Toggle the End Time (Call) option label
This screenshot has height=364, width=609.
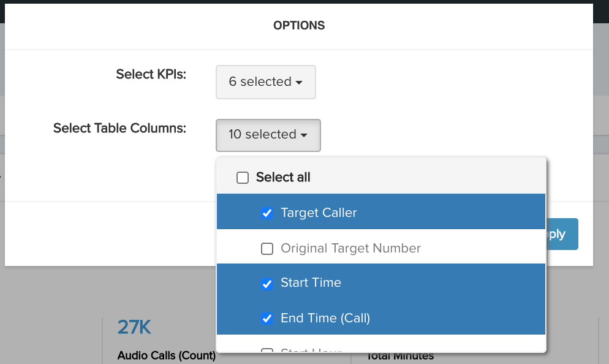point(325,318)
